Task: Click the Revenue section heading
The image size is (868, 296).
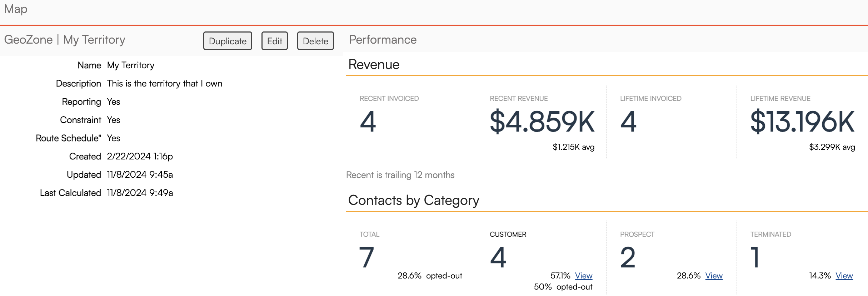Action: click(x=374, y=65)
